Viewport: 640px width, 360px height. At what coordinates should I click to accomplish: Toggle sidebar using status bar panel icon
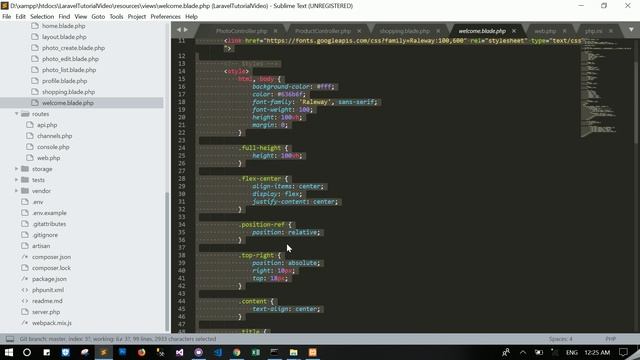point(10,339)
